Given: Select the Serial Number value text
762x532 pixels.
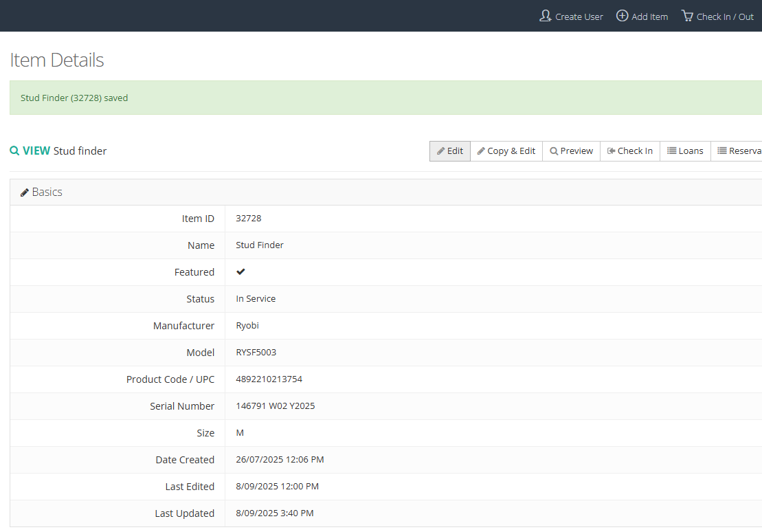Looking at the screenshot, I should pos(276,406).
